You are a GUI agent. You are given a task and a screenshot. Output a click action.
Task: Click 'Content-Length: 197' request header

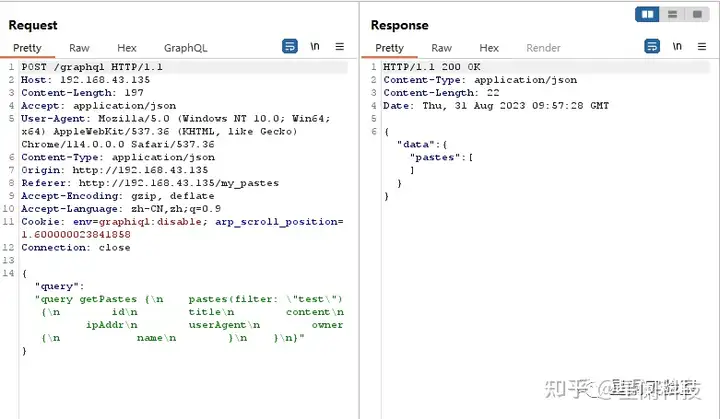point(82,93)
